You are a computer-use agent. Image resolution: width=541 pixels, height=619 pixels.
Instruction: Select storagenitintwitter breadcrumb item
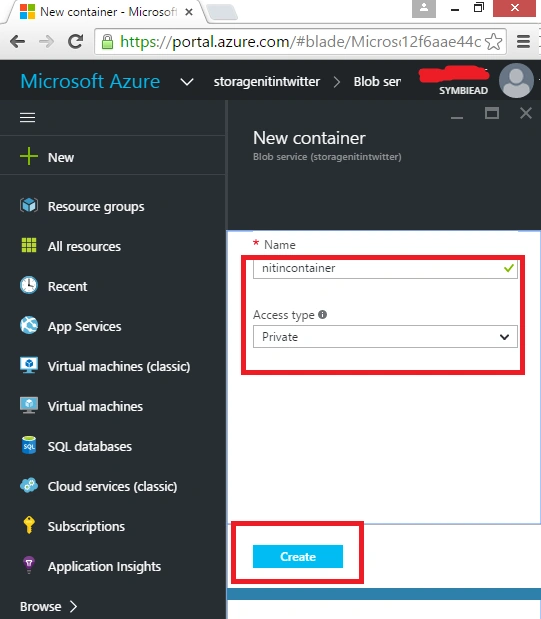click(x=267, y=82)
